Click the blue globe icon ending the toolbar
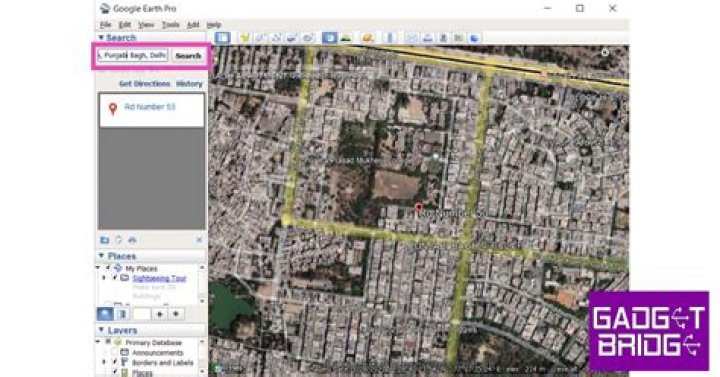 tap(474, 38)
